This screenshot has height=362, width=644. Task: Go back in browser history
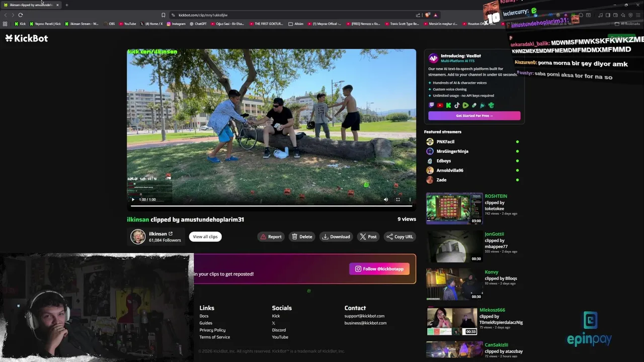point(6,15)
